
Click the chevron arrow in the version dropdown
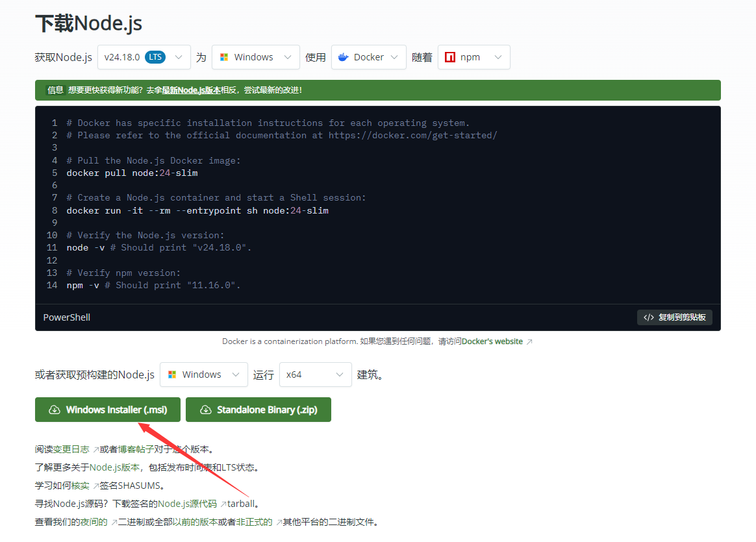pyautogui.click(x=179, y=57)
